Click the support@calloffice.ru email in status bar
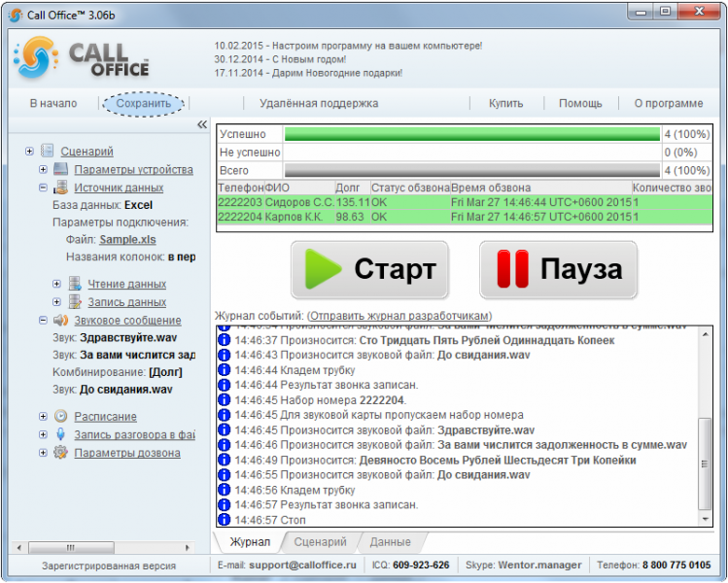 302,565
